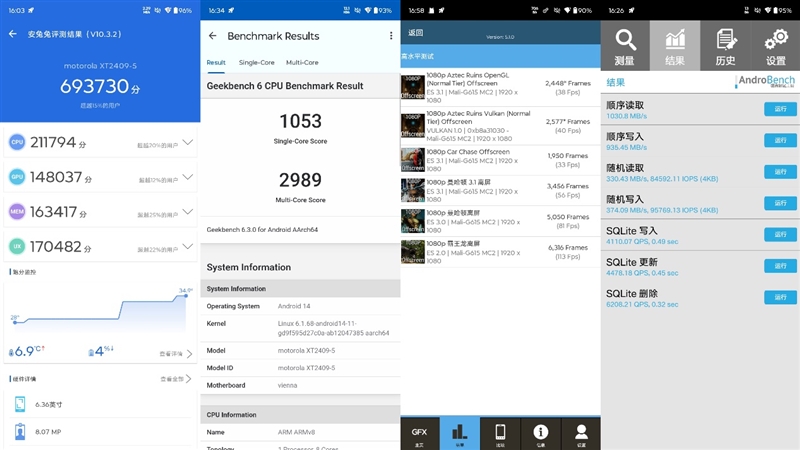Viewport: 800px width, 450px height.
Task: Select the CPU Information Name ARM ARMv8 row
Action: point(301,432)
